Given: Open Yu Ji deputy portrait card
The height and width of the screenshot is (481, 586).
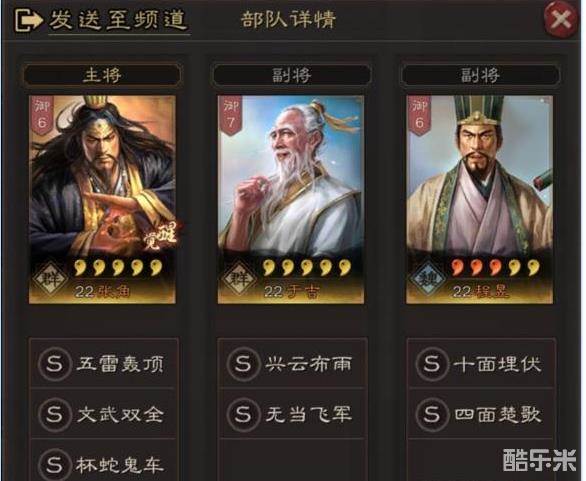Looking at the screenshot, I should point(291,200).
